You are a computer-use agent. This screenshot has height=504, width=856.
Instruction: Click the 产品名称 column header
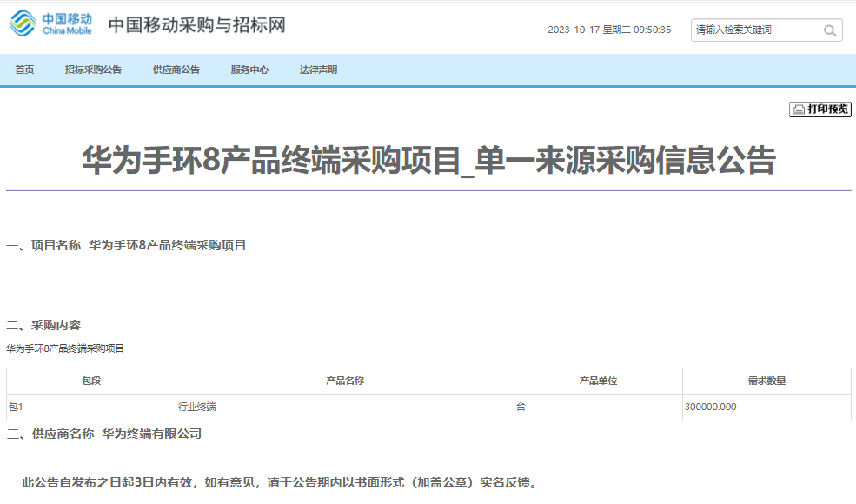click(345, 381)
